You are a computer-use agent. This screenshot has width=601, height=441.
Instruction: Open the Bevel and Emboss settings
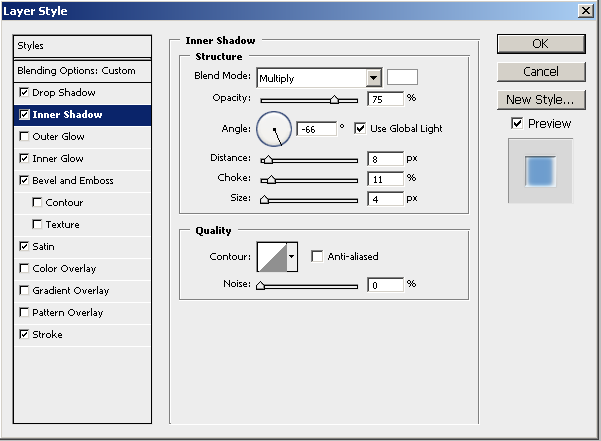coord(73,181)
